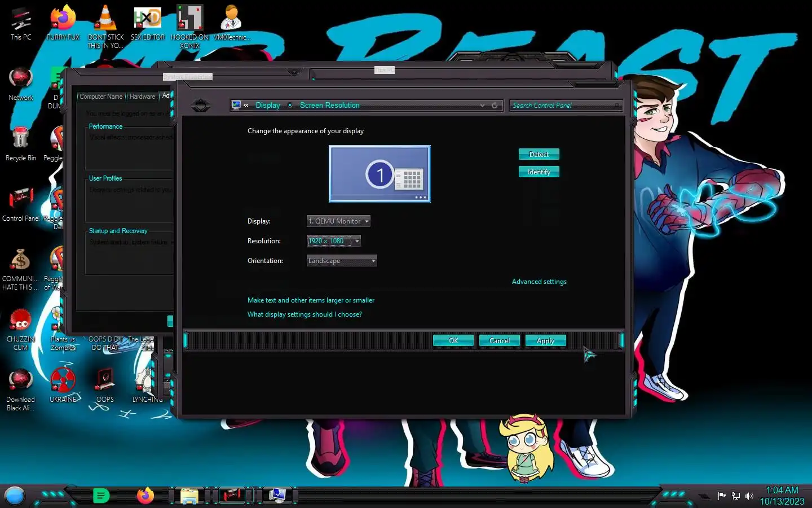The image size is (812, 508).
Task: Open the This PC desktop icon
Action: coord(21,23)
